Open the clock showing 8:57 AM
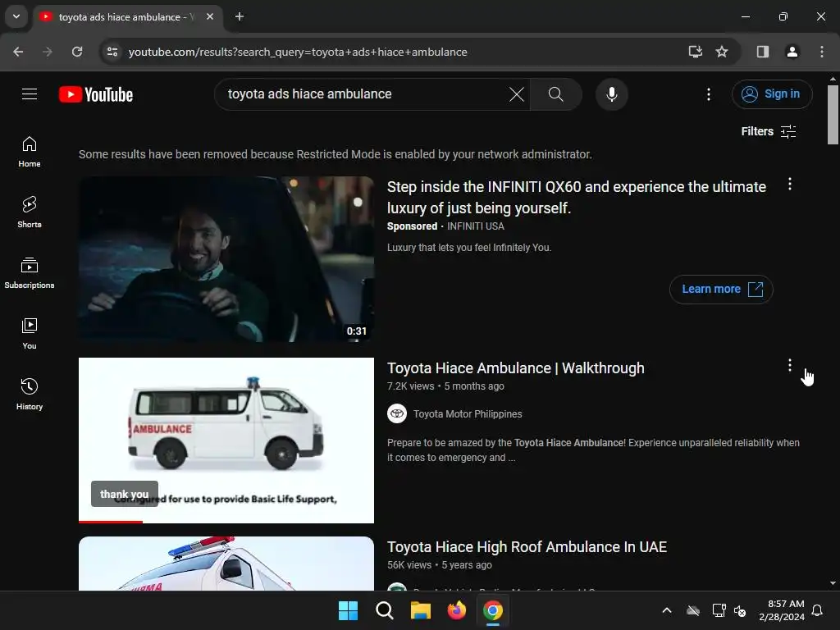The height and width of the screenshot is (630, 840). [x=782, y=610]
